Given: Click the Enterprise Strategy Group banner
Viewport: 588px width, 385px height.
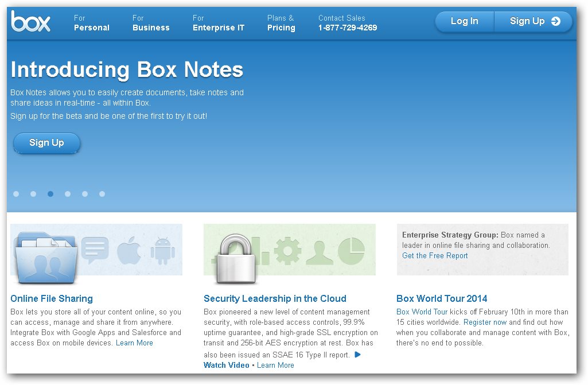Looking at the screenshot, I should [482, 250].
